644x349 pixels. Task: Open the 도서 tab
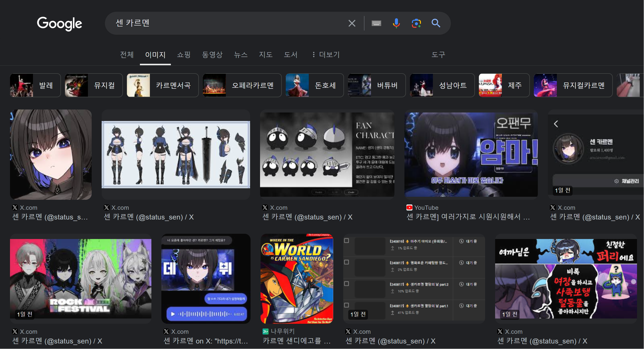pyautogui.click(x=291, y=54)
